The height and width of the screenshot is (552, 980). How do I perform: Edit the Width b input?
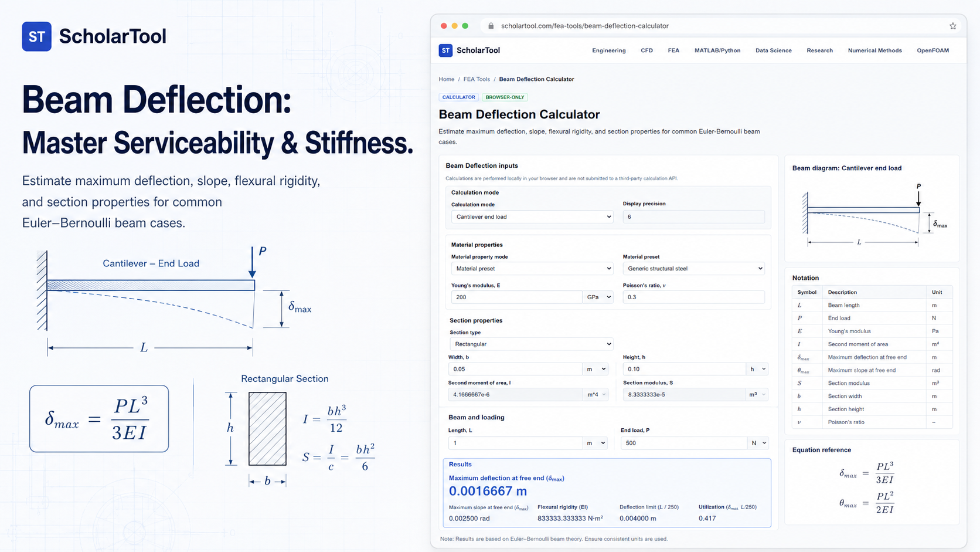515,369
